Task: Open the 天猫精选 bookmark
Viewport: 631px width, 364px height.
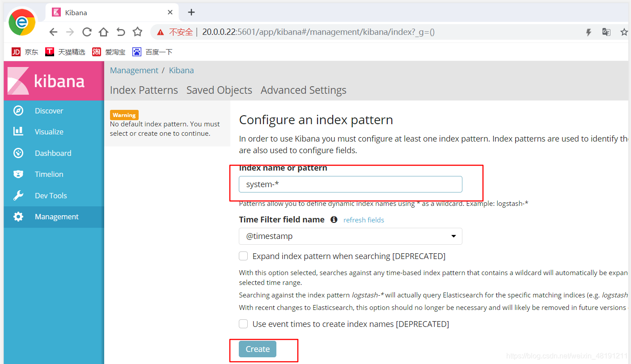Action: [65, 52]
